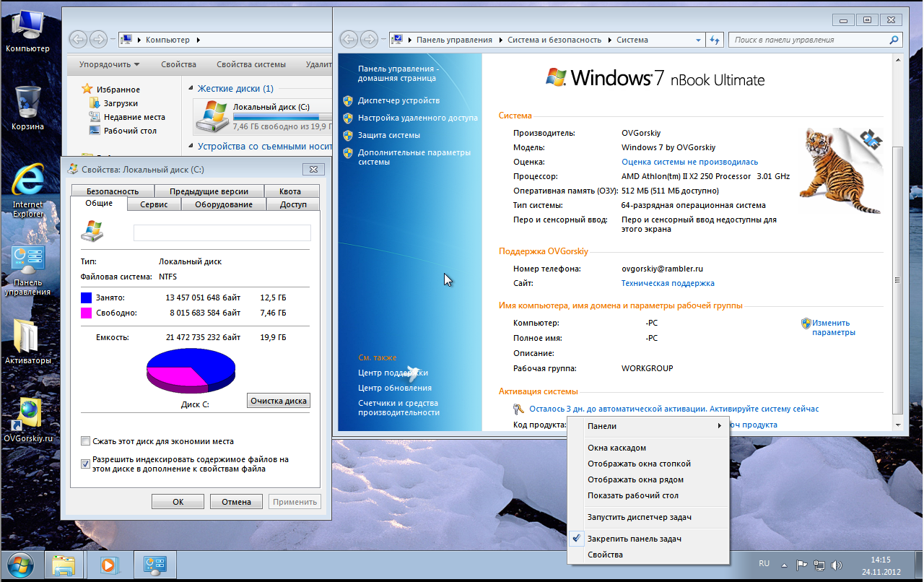The height and width of the screenshot is (582, 924).
Task: Open the address bar history dropdown
Action: pos(698,40)
